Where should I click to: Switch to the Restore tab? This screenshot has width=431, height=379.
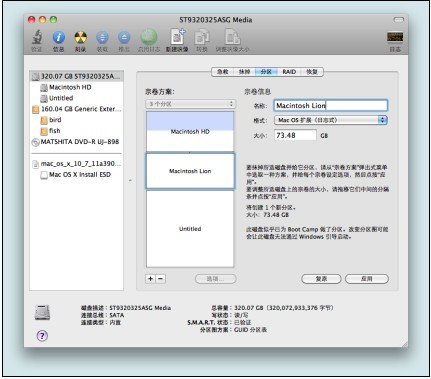point(312,72)
